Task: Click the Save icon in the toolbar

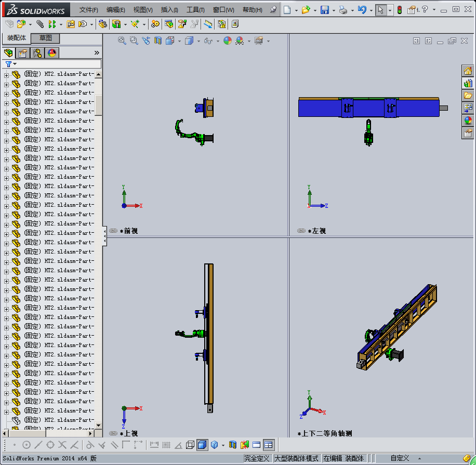Action: (x=324, y=10)
